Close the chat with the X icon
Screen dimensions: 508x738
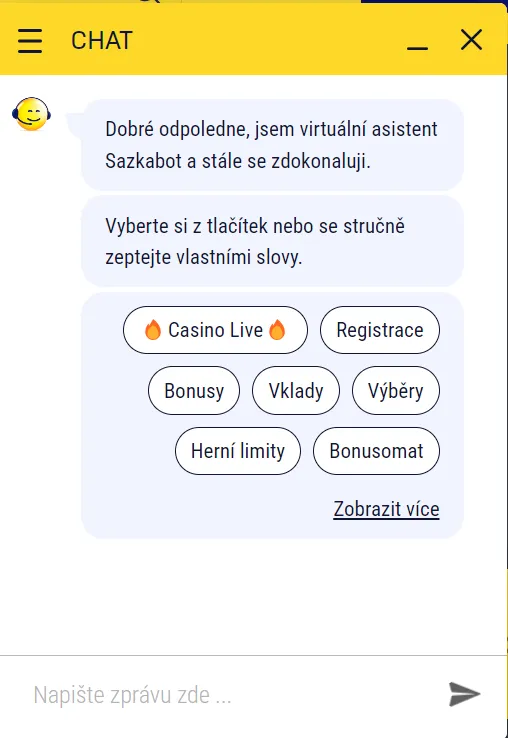(x=471, y=40)
